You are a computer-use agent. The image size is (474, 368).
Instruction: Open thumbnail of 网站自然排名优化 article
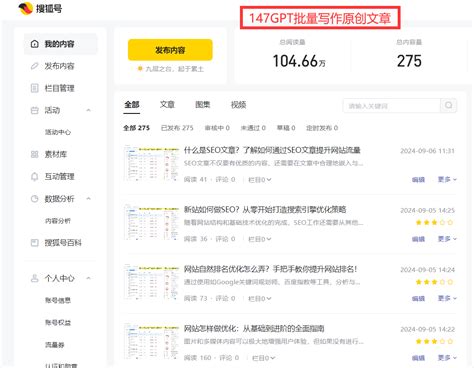(152, 282)
